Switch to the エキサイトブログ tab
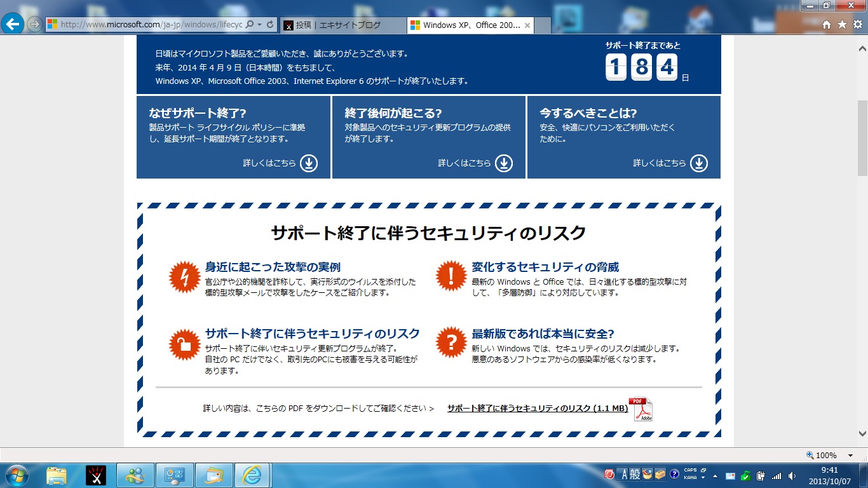This screenshot has height=488, width=868. (x=342, y=25)
